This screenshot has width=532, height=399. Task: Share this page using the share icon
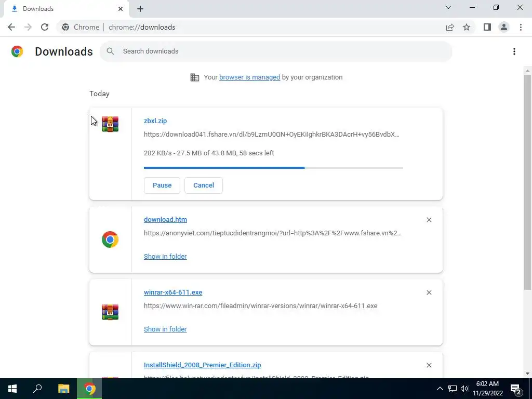(450, 27)
